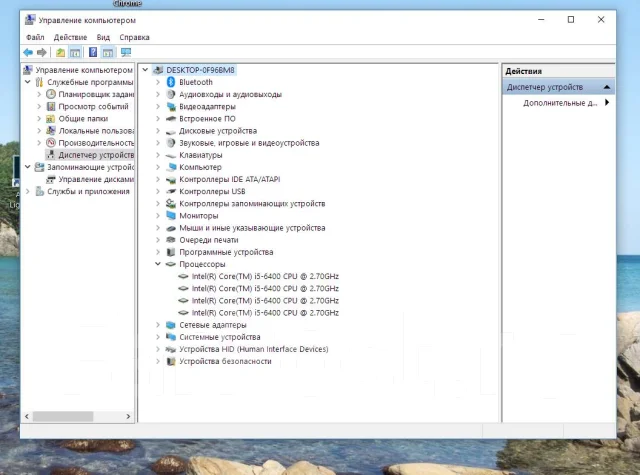Viewport: 640px width, 475px height.
Task: Select Локальные пользователи in left tree
Action: pyautogui.click(x=96, y=131)
